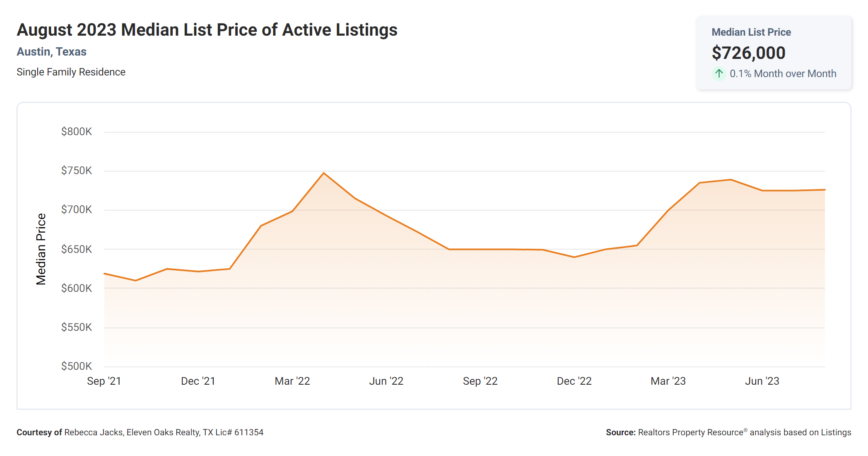Viewport: 868px width, 456px height.
Task: Select the Median List Price card heading
Action: [x=751, y=32]
